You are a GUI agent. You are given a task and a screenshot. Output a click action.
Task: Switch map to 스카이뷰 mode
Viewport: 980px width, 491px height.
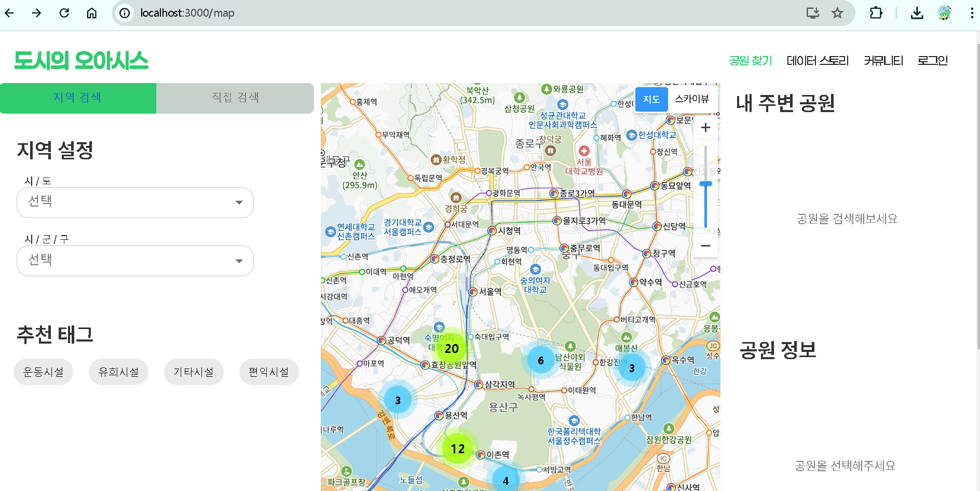pos(691,99)
